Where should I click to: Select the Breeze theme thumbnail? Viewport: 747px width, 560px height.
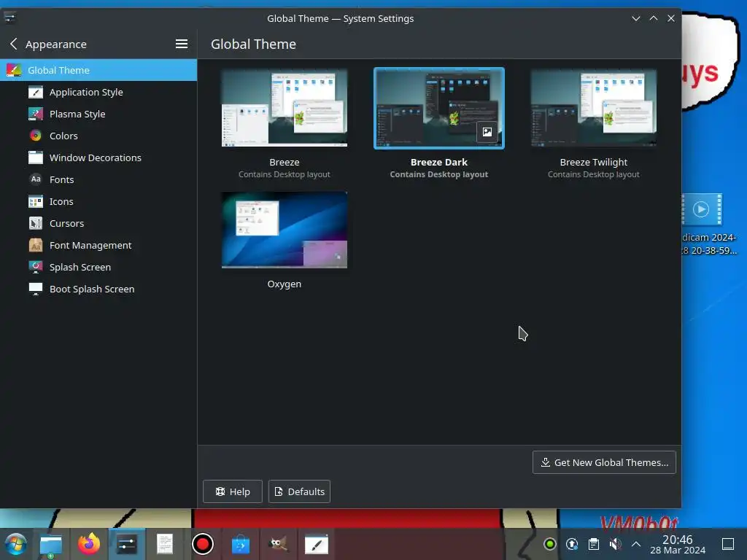[285, 108]
